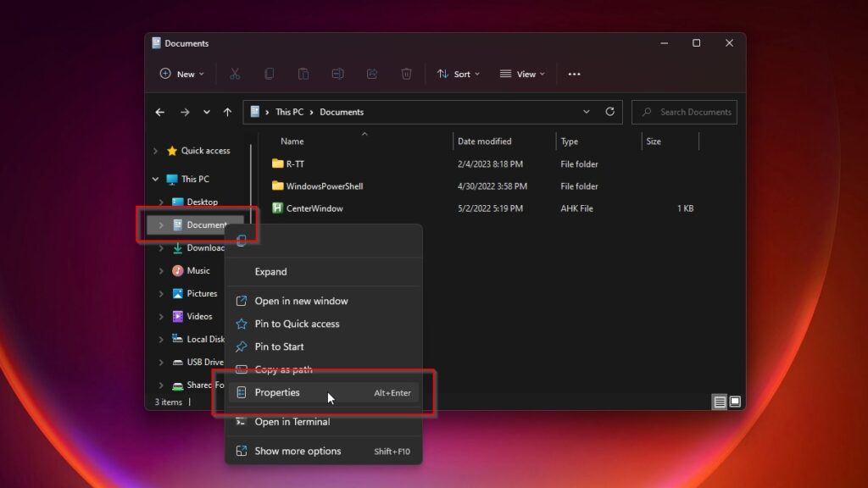Click the 2/4/2023 8:18 PM date
This screenshot has width=868, height=488.
pyautogui.click(x=490, y=164)
